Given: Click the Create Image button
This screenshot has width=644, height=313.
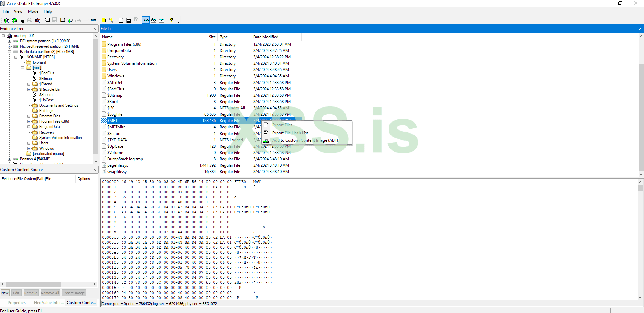Looking at the screenshot, I should point(74,293).
